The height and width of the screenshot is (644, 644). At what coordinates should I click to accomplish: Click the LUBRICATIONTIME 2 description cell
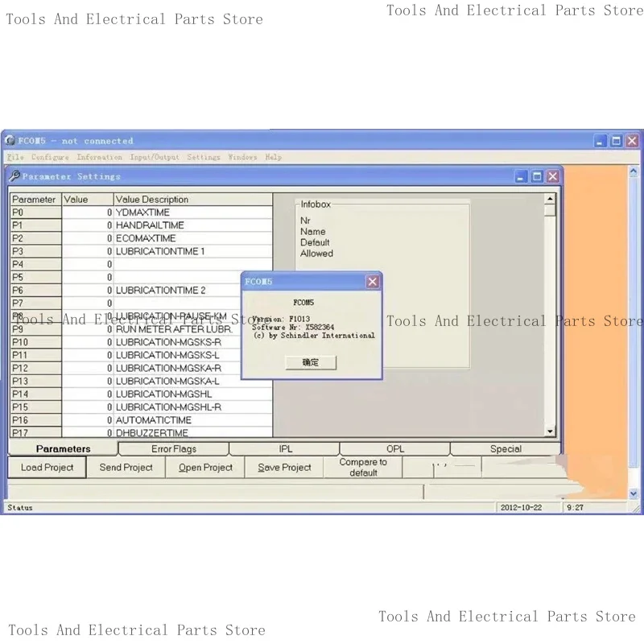pos(177,291)
